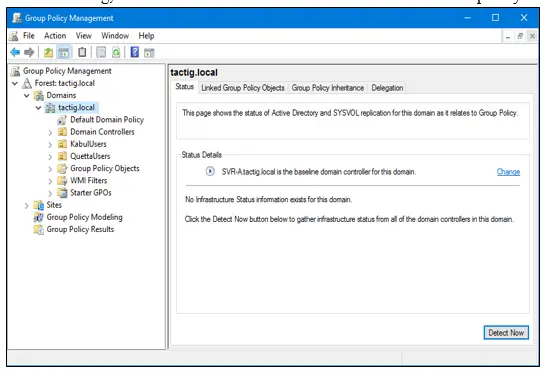The height and width of the screenshot is (371, 546).
Task: Minimize the inner MDI child window
Action: pos(508,36)
